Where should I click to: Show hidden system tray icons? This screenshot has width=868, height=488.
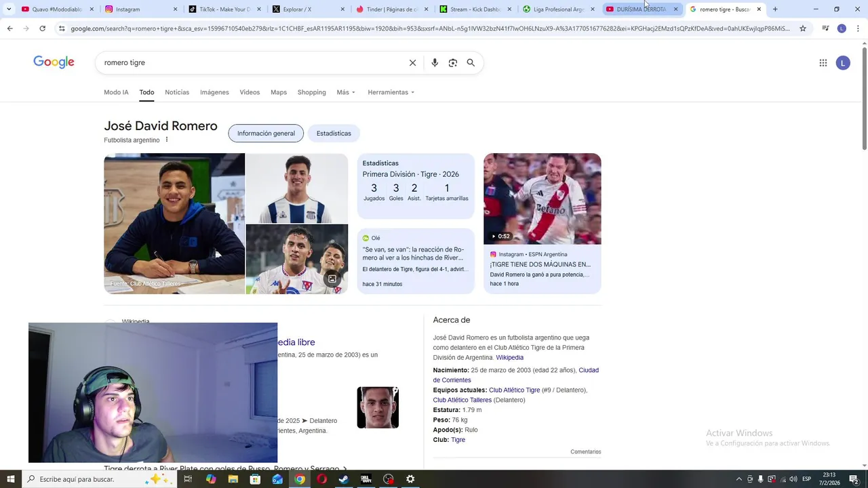click(x=739, y=479)
